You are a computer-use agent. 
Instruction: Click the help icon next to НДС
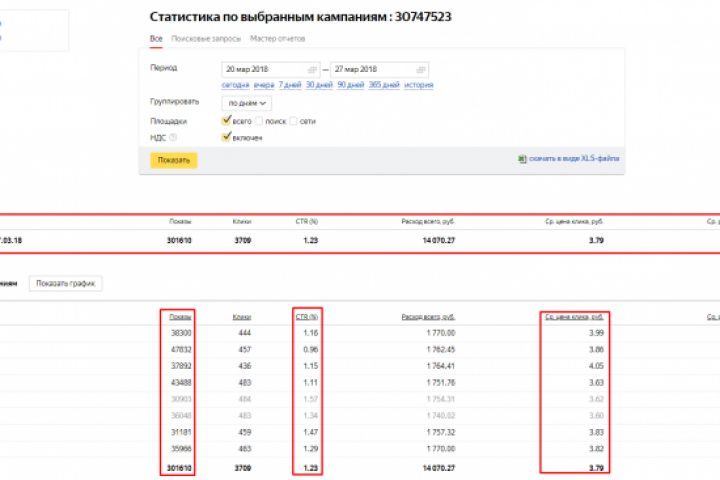point(173,137)
